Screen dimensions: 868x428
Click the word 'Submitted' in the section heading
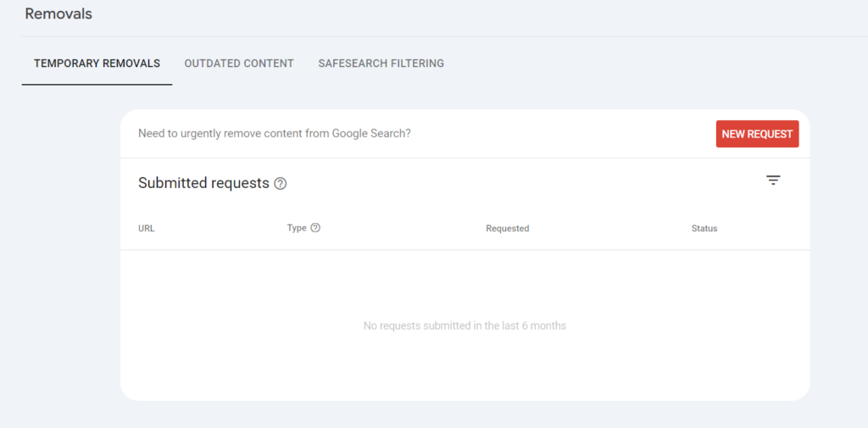click(170, 183)
